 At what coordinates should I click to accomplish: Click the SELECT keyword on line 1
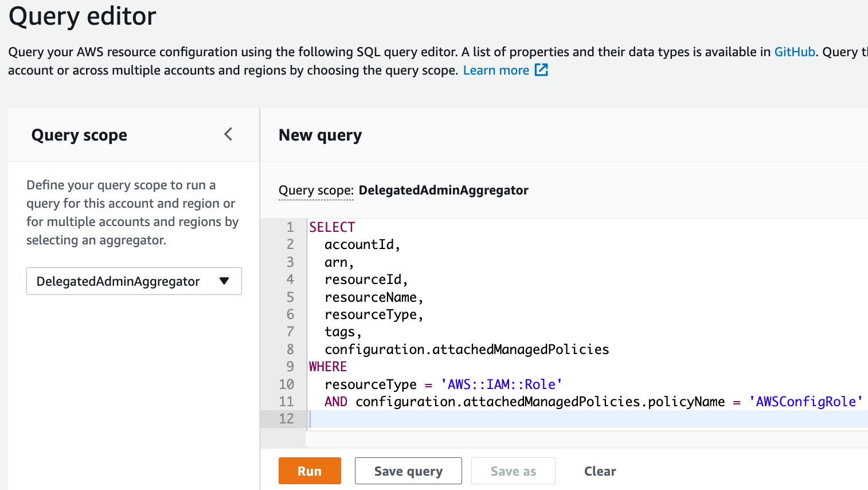[331, 227]
